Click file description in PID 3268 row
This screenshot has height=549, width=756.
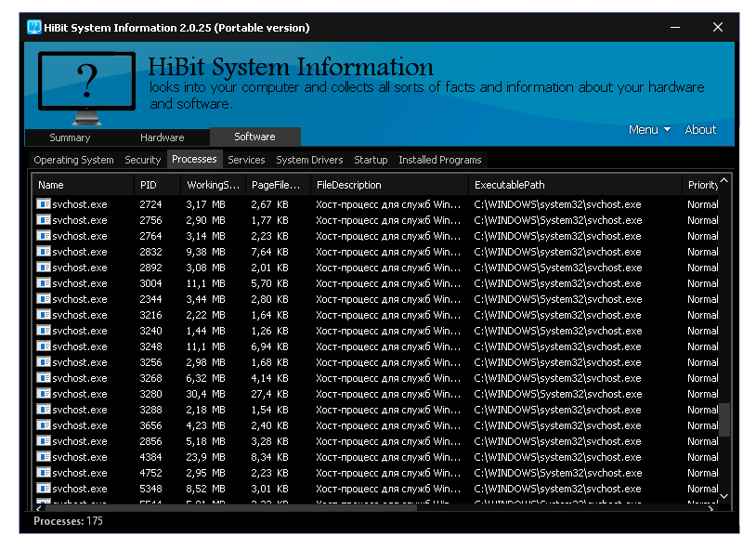(388, 378)
